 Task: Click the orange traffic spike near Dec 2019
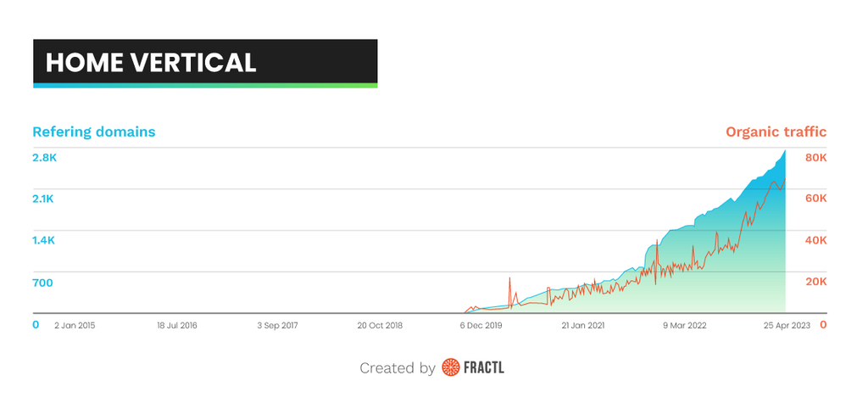coord(509,280)
